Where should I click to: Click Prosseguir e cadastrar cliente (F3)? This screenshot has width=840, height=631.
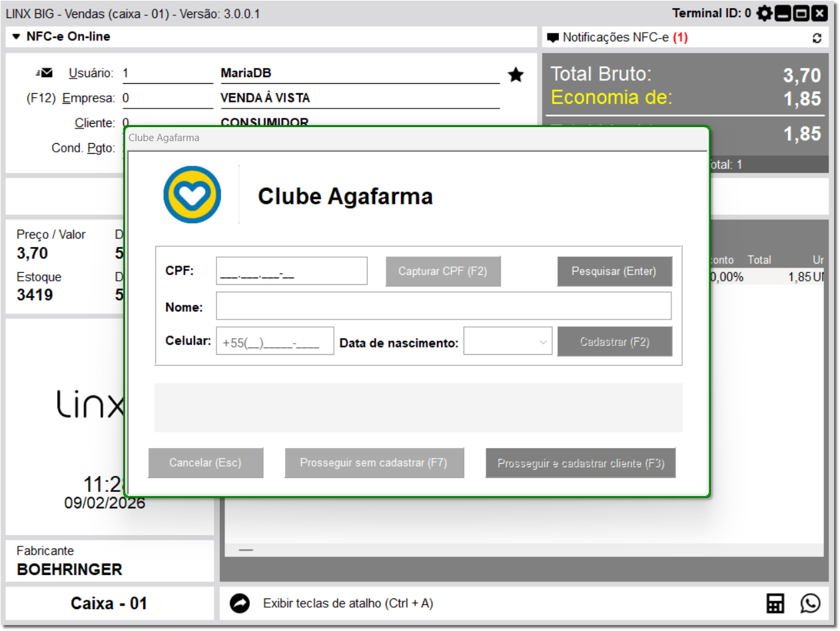pyautogui.click(x=580, y=463)
